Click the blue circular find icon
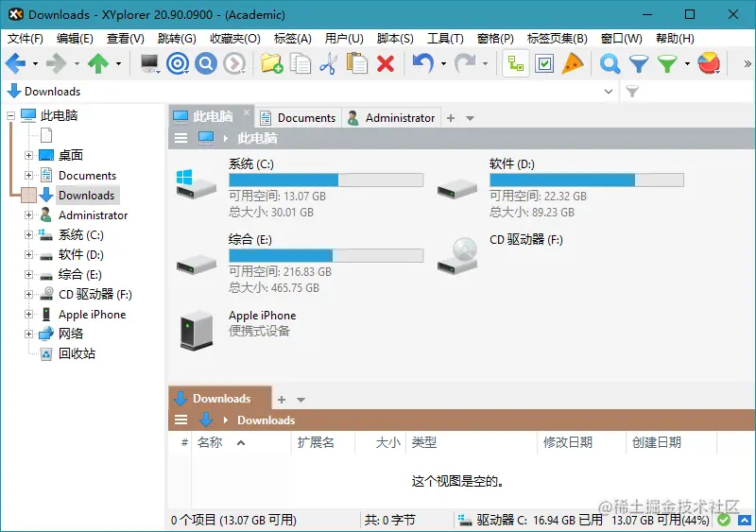 coord(206,63)
